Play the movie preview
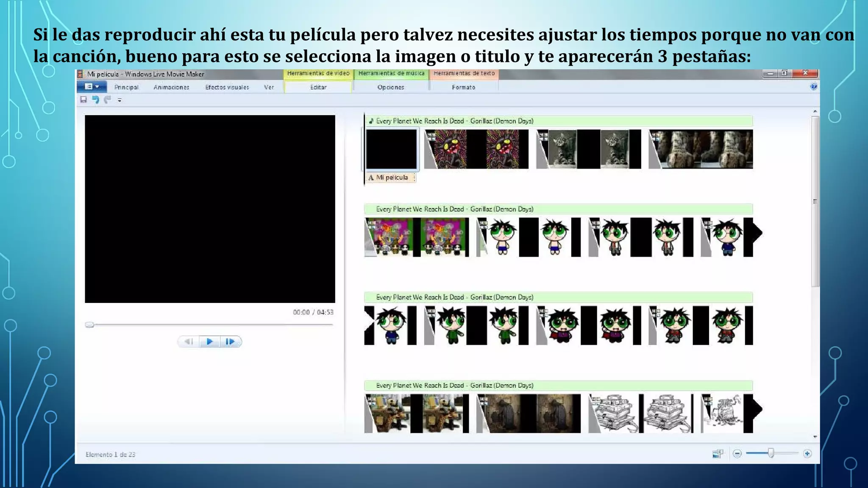 click(209, 341)
